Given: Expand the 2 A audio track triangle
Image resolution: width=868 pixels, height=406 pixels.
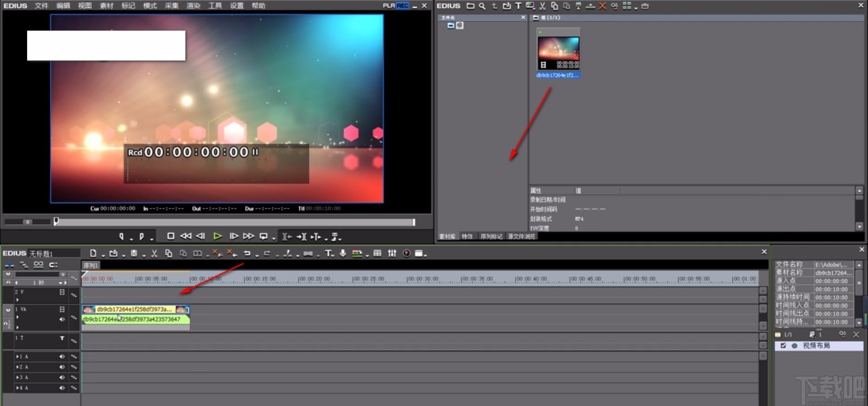Looking at the screenshot, I should click(17, 367).
